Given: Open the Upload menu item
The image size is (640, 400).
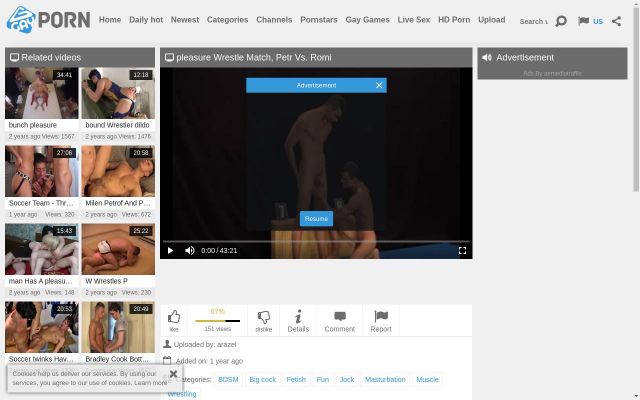Looking at the screenshot, I should click(491, 20).
